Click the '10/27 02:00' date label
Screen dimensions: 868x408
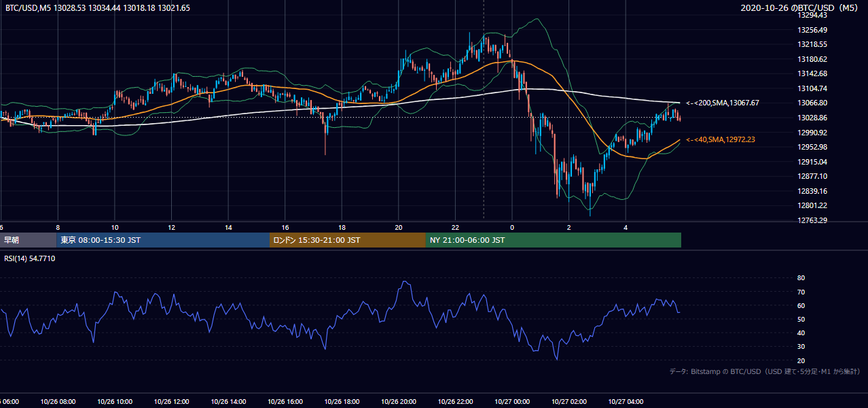click(x=568, y=402)
